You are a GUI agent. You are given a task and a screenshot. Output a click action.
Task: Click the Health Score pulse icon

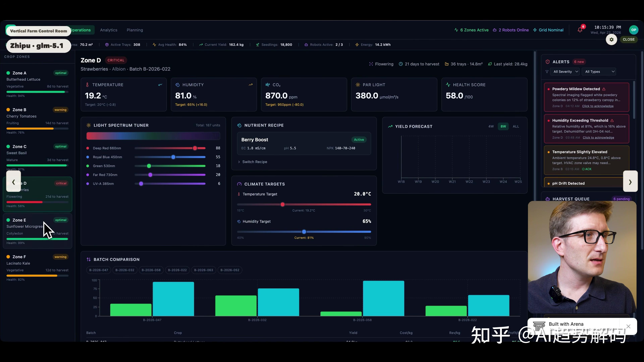(x=448, y=85)
